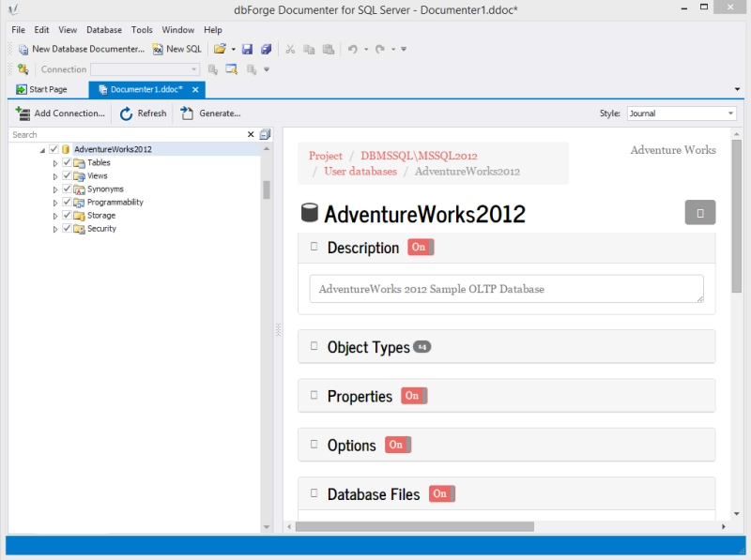
Task: Click the New Database Documenter toolbar icon
Action: pyautogui.click(x=23, y=50)
